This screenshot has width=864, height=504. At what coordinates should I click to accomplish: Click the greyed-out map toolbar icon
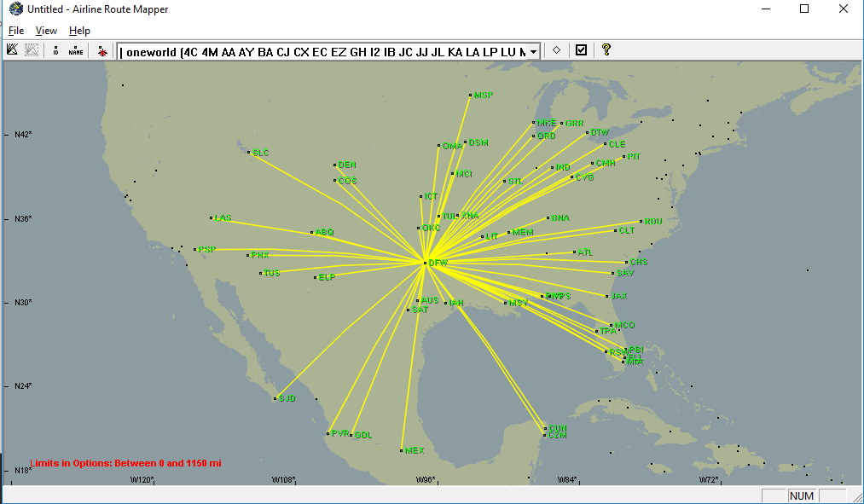pos(32,50)
